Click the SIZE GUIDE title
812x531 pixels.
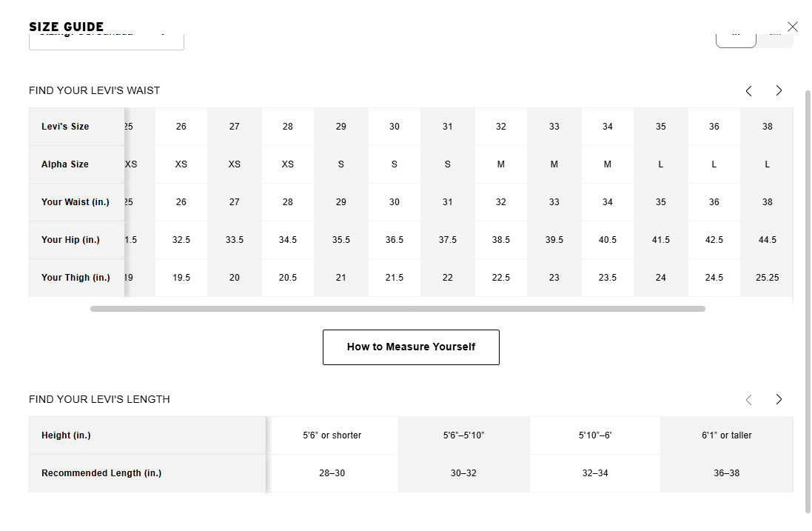tap(67, 27)
